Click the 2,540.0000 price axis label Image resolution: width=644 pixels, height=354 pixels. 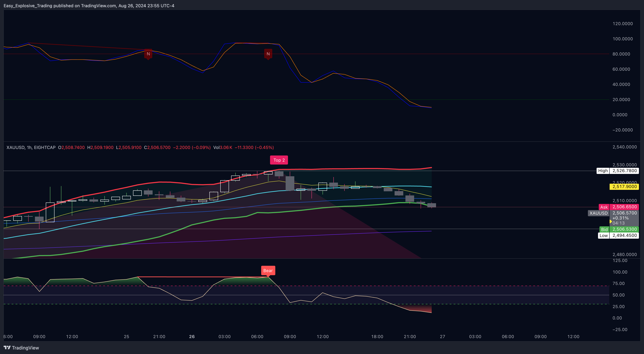tap(624, 147)
